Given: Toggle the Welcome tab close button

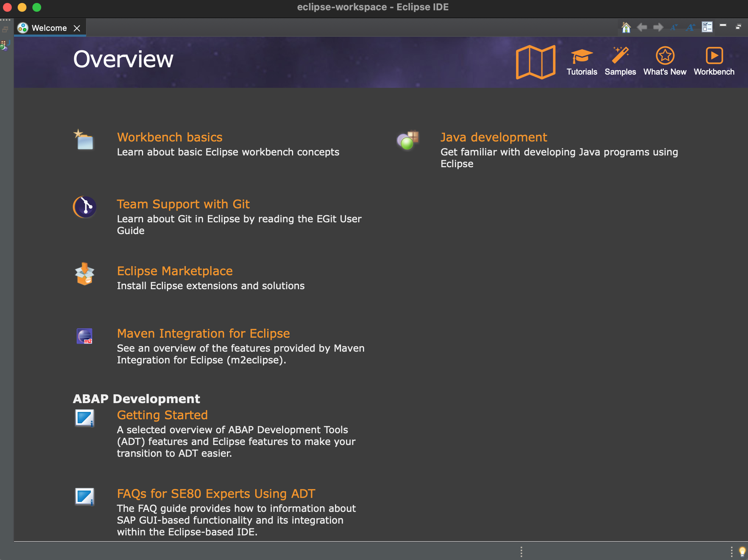Looking at the screenshot, I should pyautogui.click(x=77, y=28).
